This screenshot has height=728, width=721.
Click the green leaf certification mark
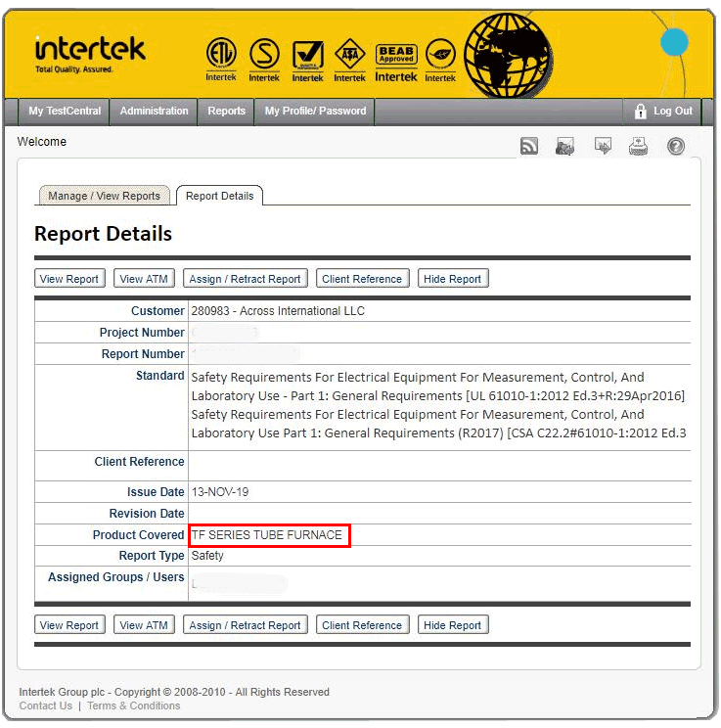[439, 60]
